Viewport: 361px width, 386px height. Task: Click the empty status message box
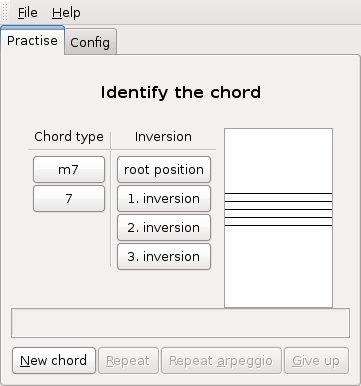[x=180, y=323]
